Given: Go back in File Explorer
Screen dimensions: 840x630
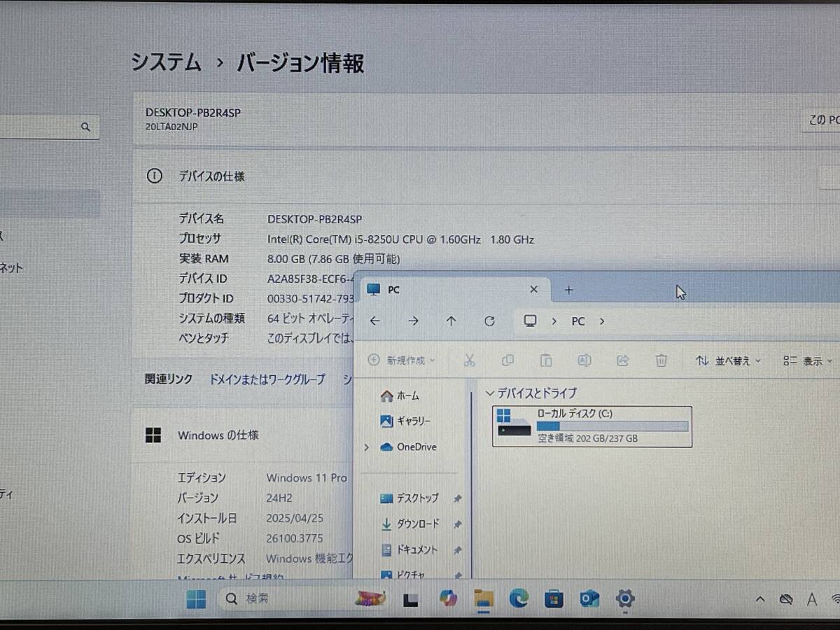Looking at the screenshot, I should [x=374, y=321].
